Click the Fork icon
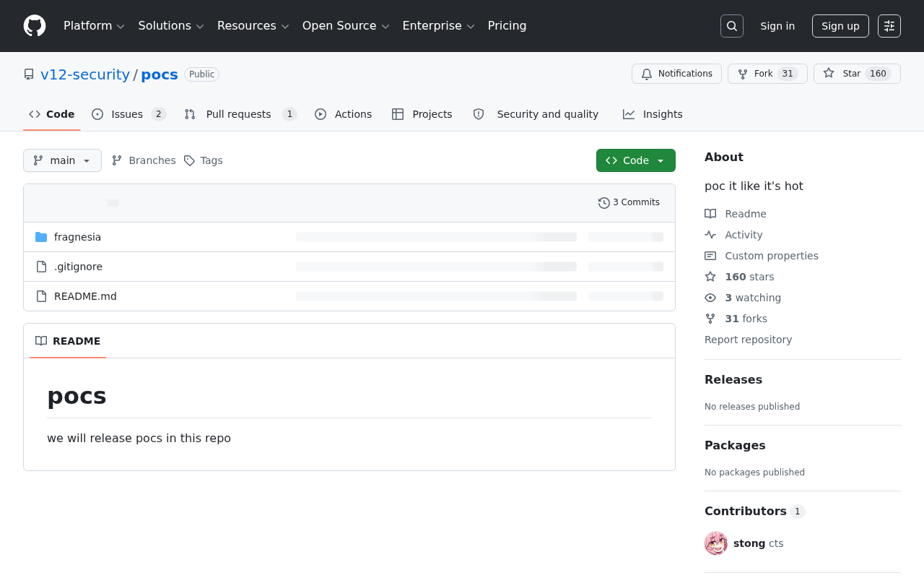This screenshot has width=924, height=578. pyautogui.click(x=743, y=74)
